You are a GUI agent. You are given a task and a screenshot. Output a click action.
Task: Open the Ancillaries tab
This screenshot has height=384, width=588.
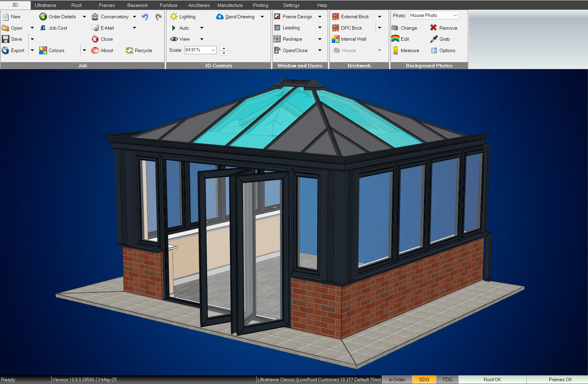click(199, 5)
